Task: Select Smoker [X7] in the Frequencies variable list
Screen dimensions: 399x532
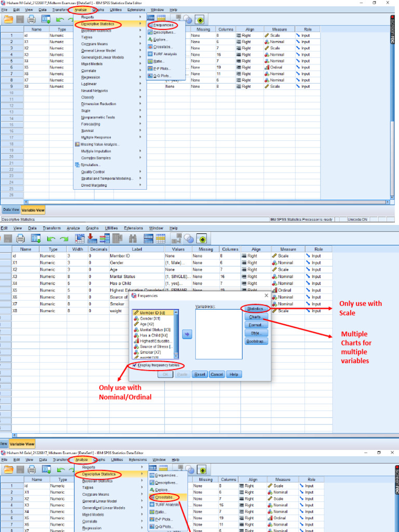Action: [153, 352]
